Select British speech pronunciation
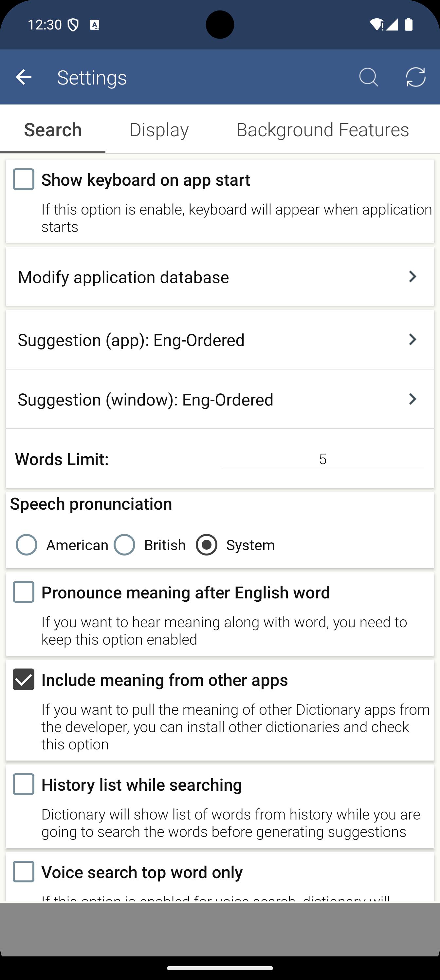The width and height of the screenshot is (440, 980). coord(124,545)
